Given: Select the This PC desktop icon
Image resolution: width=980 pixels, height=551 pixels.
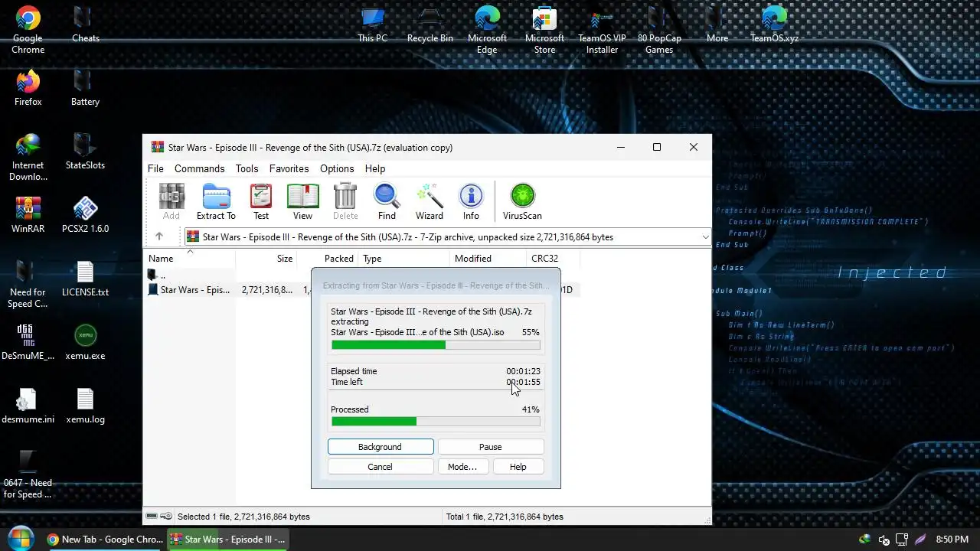Looking at the screenshot, I should (x=372, y=24).
